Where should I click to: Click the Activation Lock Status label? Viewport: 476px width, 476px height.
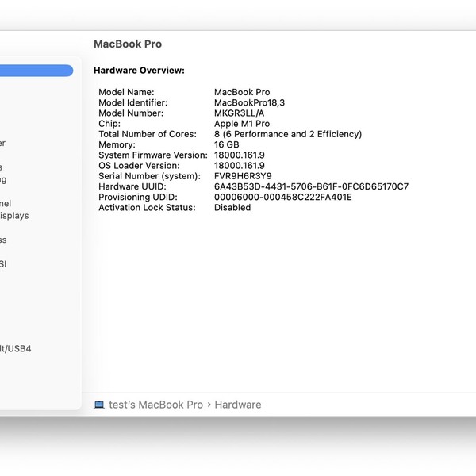[147, 208]
